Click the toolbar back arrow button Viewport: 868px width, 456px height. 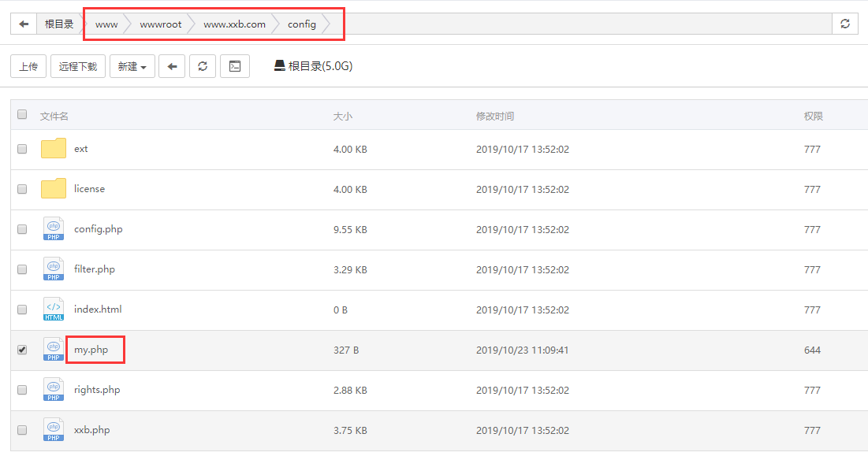tap(172, 67)
